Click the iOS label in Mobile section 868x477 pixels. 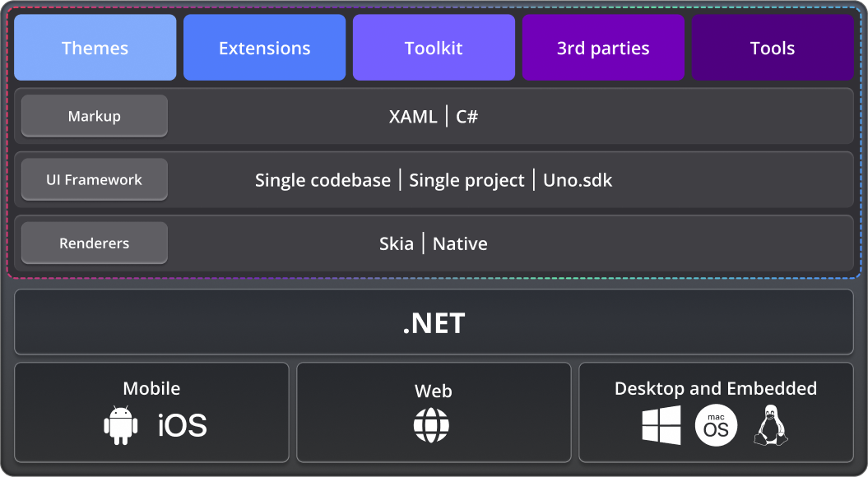point(182,425)
